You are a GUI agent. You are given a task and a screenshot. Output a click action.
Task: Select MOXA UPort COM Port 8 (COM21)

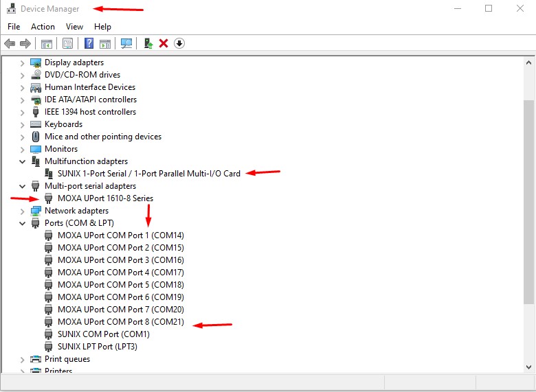pos(121,322)
